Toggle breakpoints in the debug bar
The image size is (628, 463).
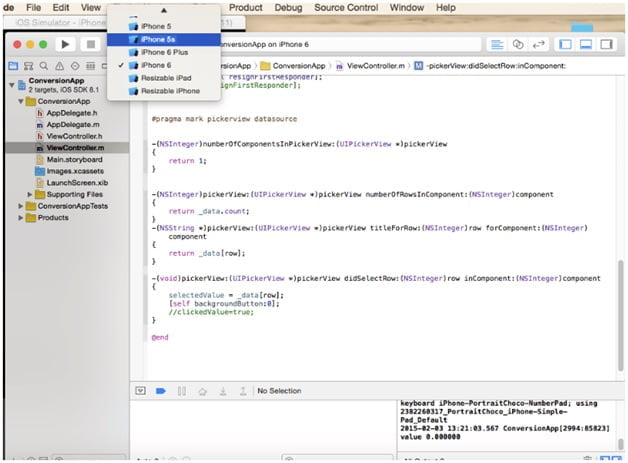tap(160, 390)
